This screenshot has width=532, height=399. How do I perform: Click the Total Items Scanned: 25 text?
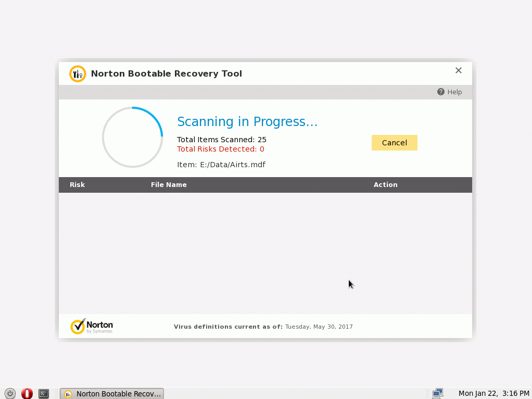[x=222, y=140]
